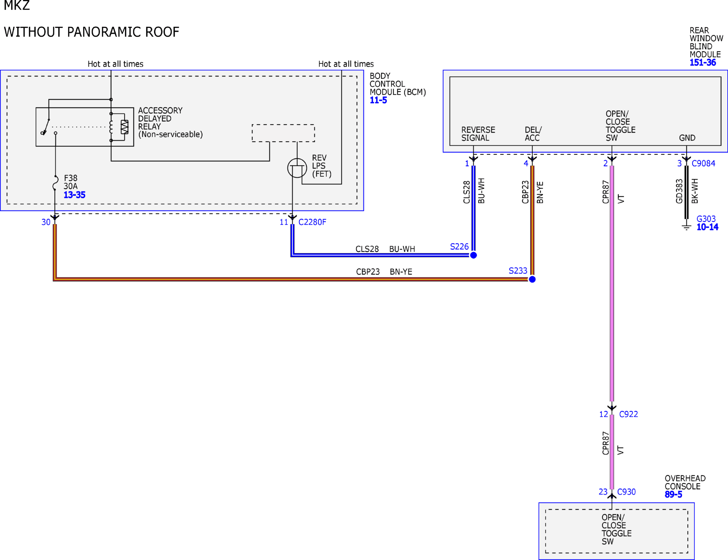Screen dimensions: 728x560
Task: Click the GD383 wire circuit label
Action: click(x=679, y=191)
